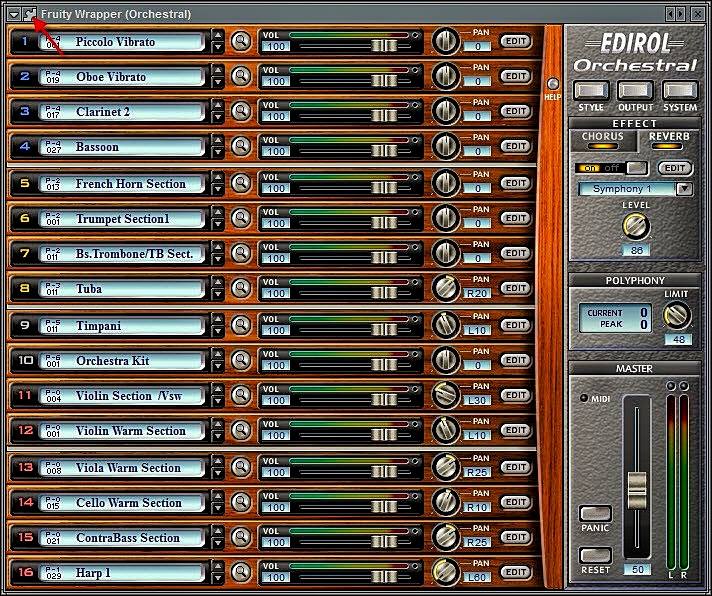Click the reverb level value 86
Image resolution: width=712 pixels, height=596 pixels.
(x=636, y=250)
